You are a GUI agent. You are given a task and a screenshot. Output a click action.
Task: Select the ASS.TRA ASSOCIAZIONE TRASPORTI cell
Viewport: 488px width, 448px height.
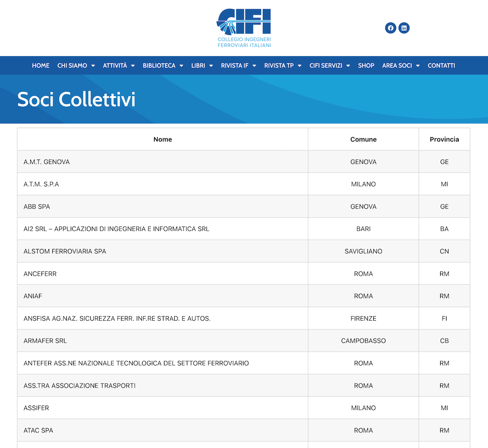pos(163,386)
